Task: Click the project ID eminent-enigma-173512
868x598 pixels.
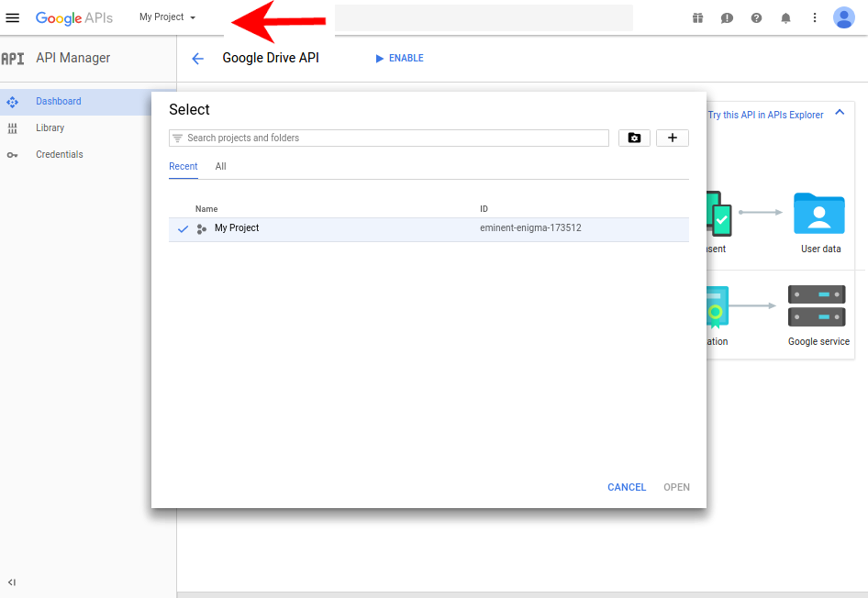Action: (x=530, y=227)
